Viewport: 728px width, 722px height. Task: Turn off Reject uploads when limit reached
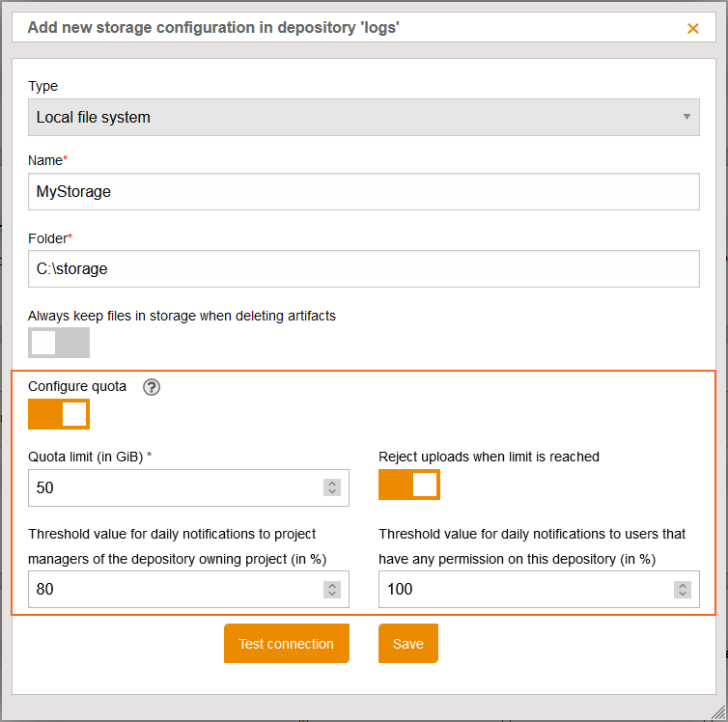409,485
